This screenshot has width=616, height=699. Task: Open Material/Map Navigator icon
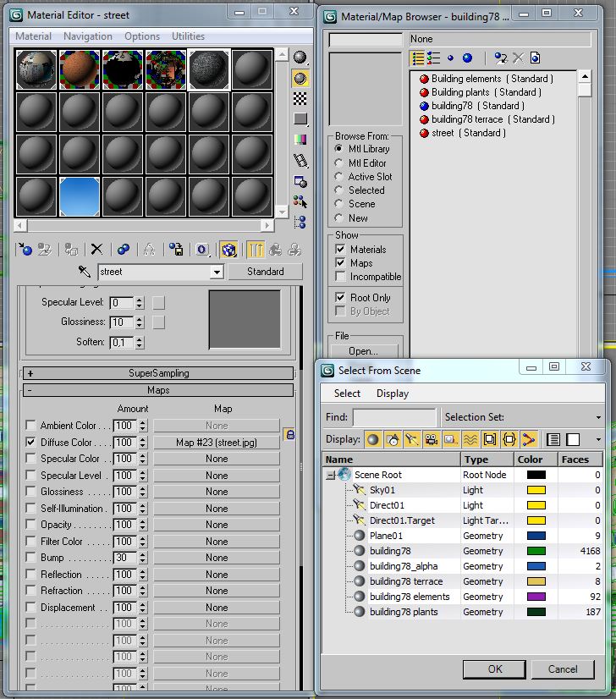(x=300, y=222)
